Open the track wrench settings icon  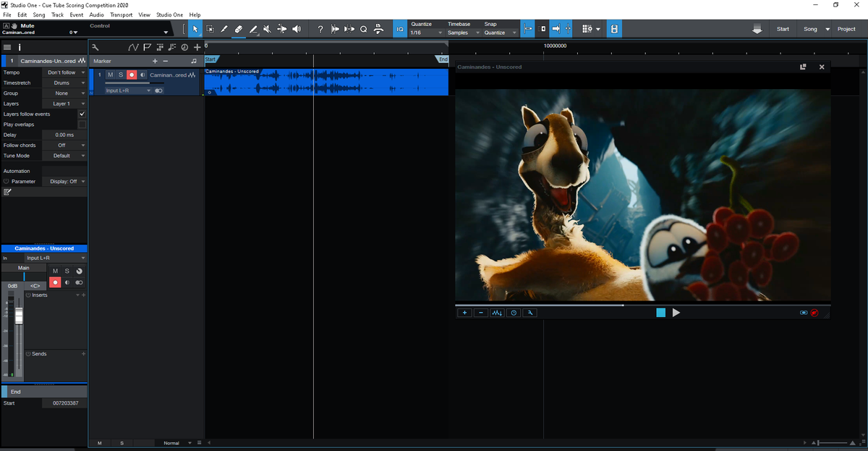click(95, 47)
